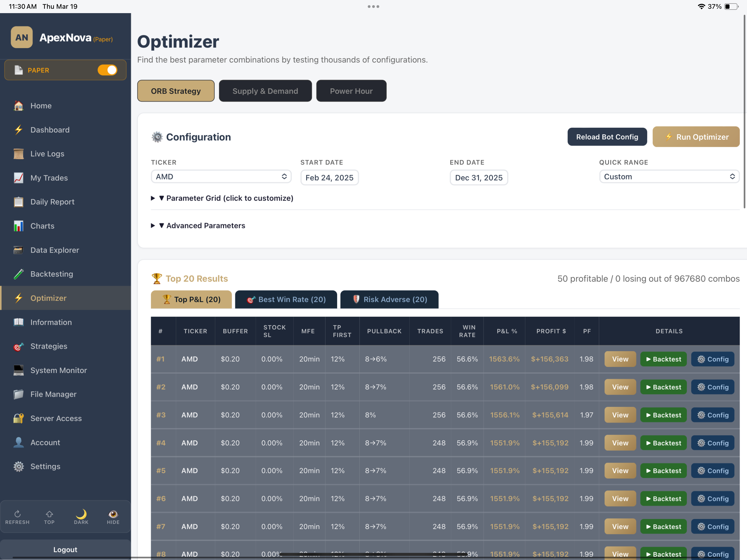Select the Risk Adverse (20) tab
747x560 pixels.
389,300
